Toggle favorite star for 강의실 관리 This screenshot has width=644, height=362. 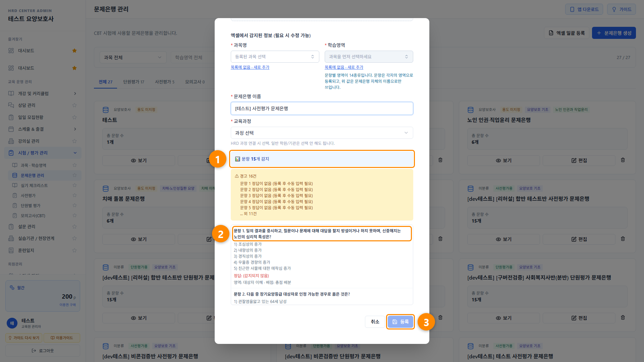tap(74, 141)
